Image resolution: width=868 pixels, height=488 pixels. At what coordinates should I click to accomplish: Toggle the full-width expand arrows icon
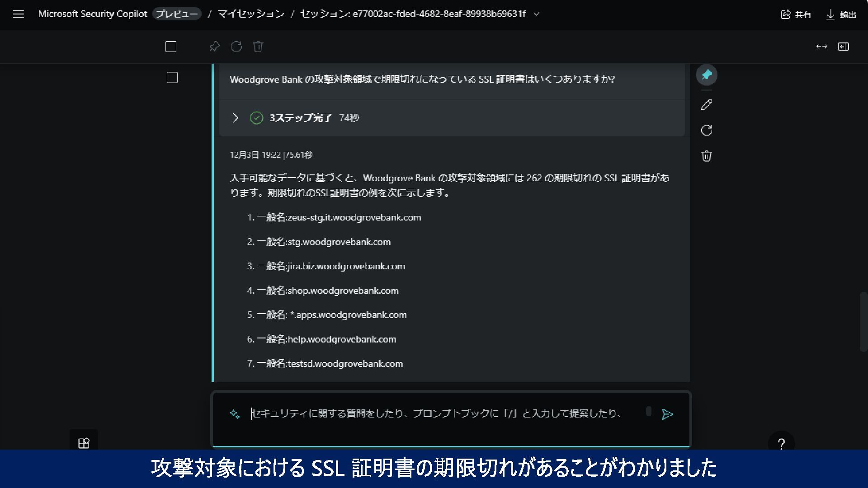821,47
